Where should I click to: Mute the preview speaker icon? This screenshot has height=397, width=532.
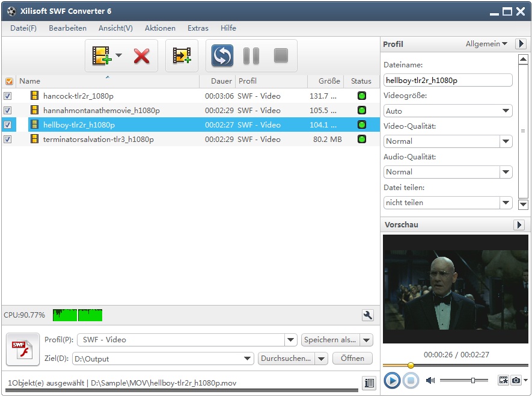click(430, 380)
